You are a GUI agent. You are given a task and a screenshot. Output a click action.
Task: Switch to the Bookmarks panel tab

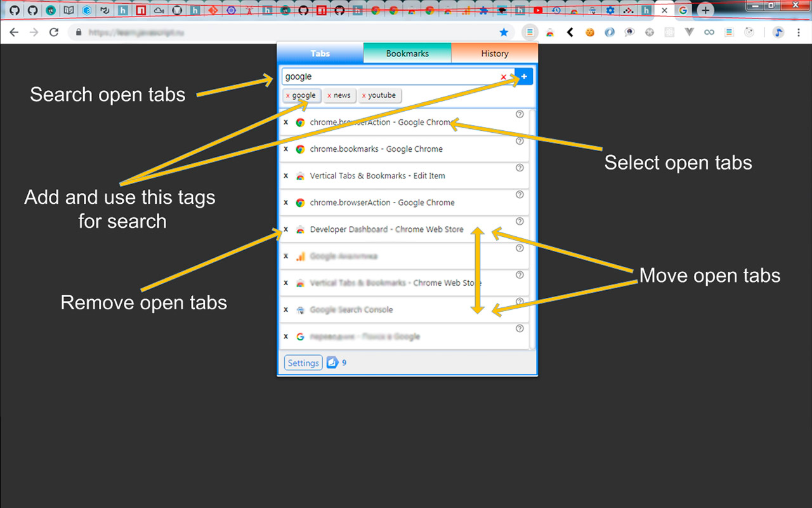(x=407, y=53)
